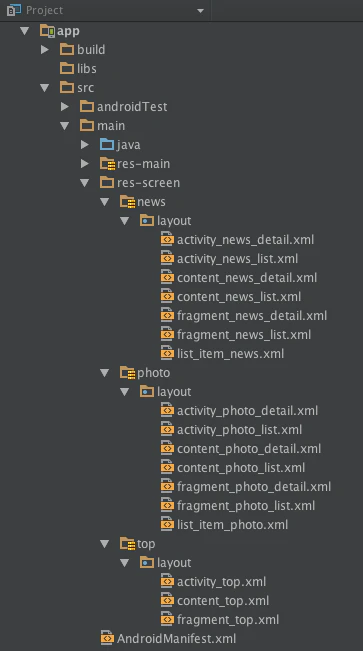Select fragment_photo_list.xml
The image size is (363, 651).
click(x=246, y=506)
